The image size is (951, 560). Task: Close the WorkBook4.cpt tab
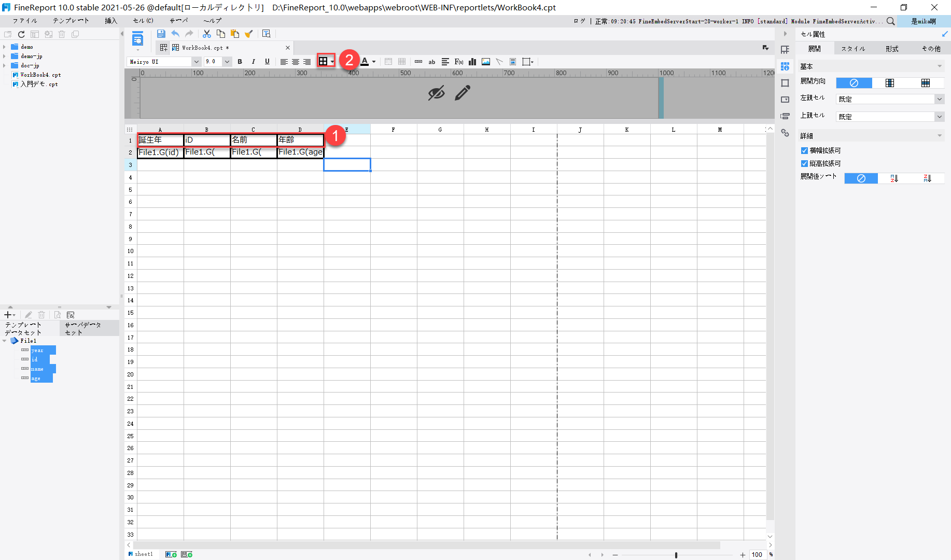[288, 48]
